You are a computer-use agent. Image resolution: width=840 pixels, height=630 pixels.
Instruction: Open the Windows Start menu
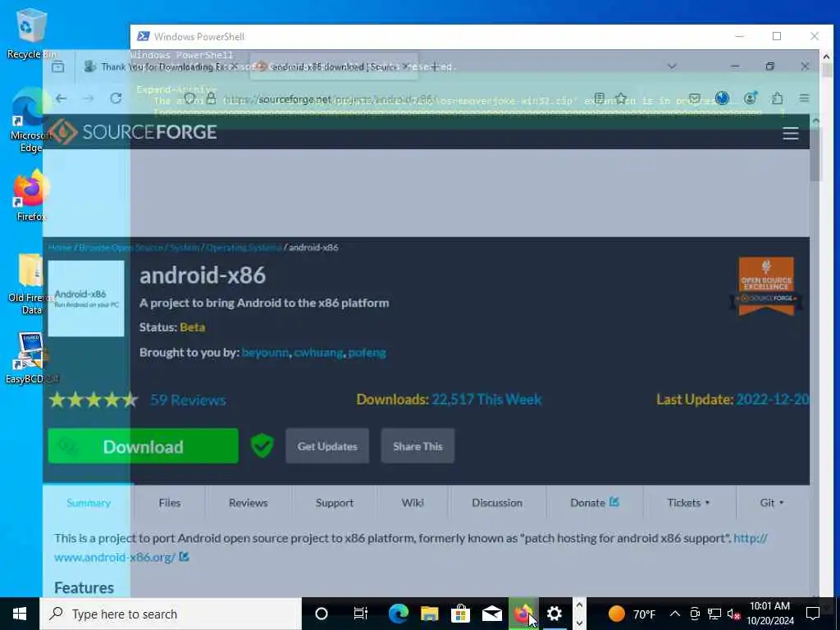pyautogui.click(x=20, y=614)
